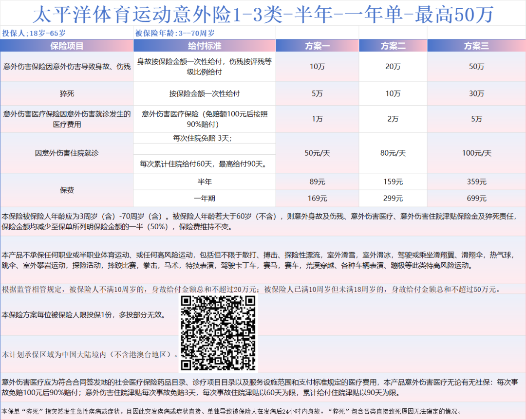Select the 投保人;18岁-65岁 cell
The image size is (526, 420).
pos(67,33)
